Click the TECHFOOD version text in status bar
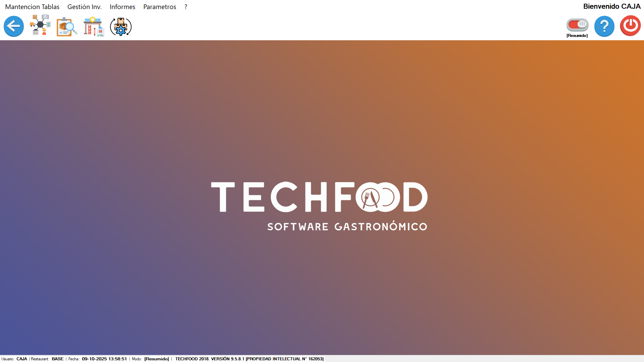 [x=249, y=359]
